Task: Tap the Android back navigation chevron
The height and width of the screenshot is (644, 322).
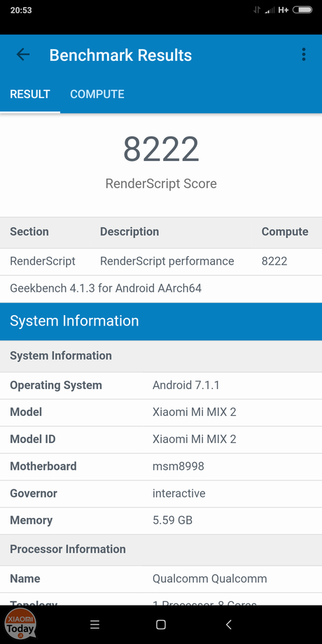Action: click(x=228, y=624)
